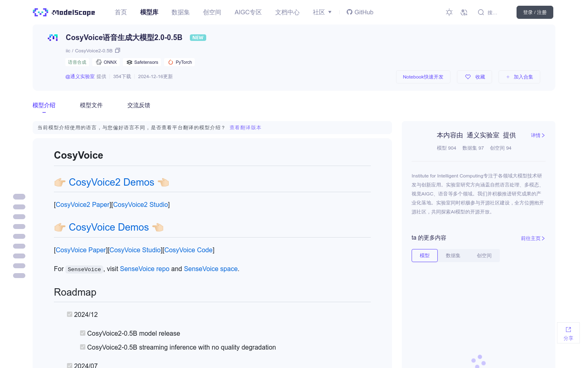Viewport: 588px width, 368px height.
Task: Open GitHub link in navigation
Action: tap(360, 12)
